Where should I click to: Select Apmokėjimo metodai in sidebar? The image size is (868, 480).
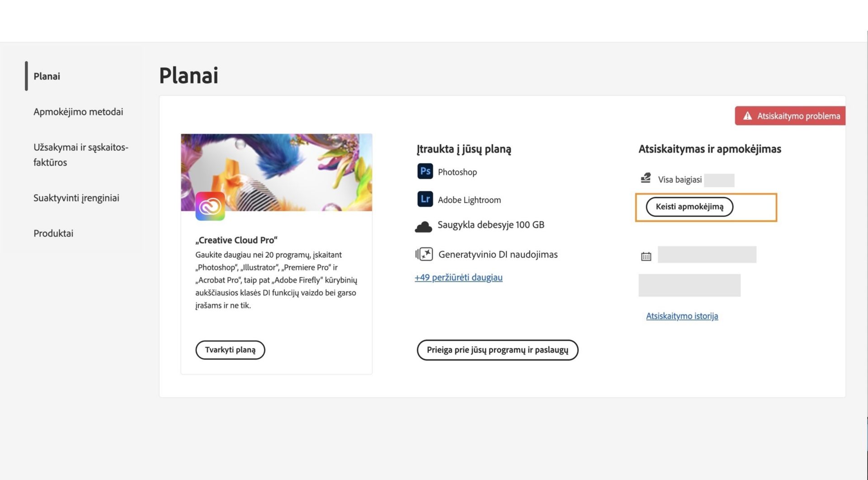pyautogui.click(x=78, y=112)
